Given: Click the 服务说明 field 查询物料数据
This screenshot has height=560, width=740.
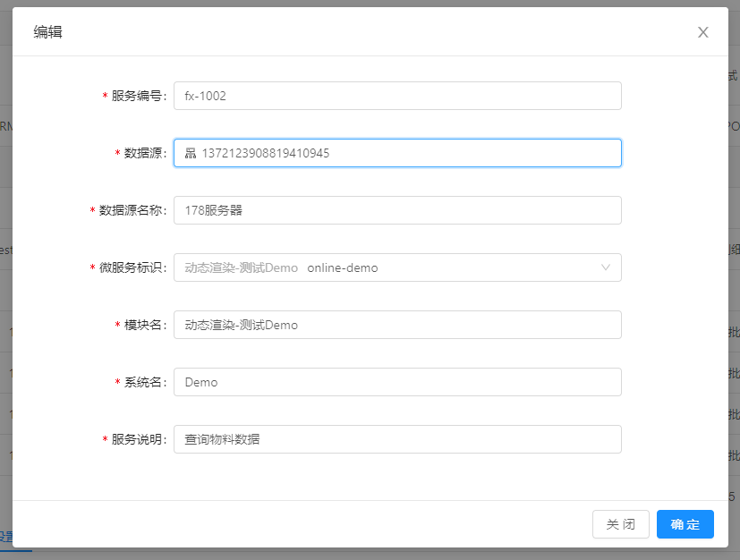Looking at the screenshot, I should [397, 439].
